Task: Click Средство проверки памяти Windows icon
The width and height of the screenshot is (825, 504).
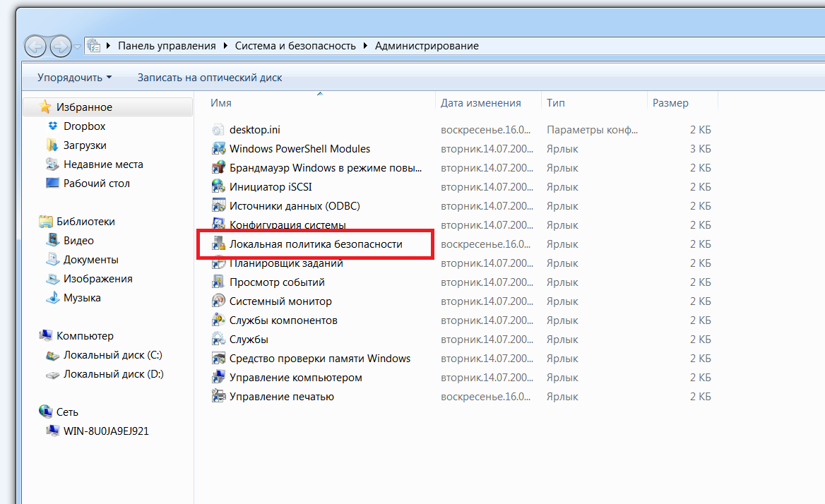Action: [218, 359]
